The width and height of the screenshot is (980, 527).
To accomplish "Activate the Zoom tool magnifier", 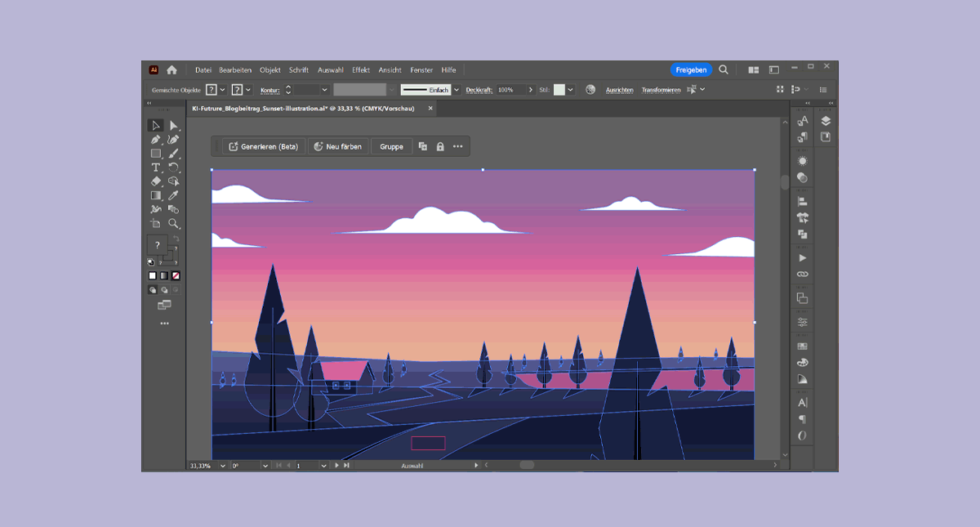I will [x=174, y=223].
